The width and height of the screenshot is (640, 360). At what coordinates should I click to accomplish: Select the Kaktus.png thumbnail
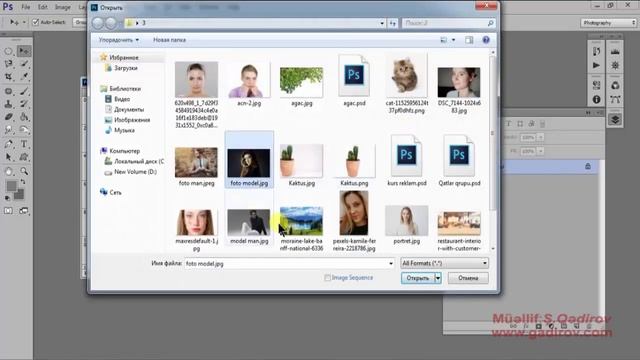[354, 161]
